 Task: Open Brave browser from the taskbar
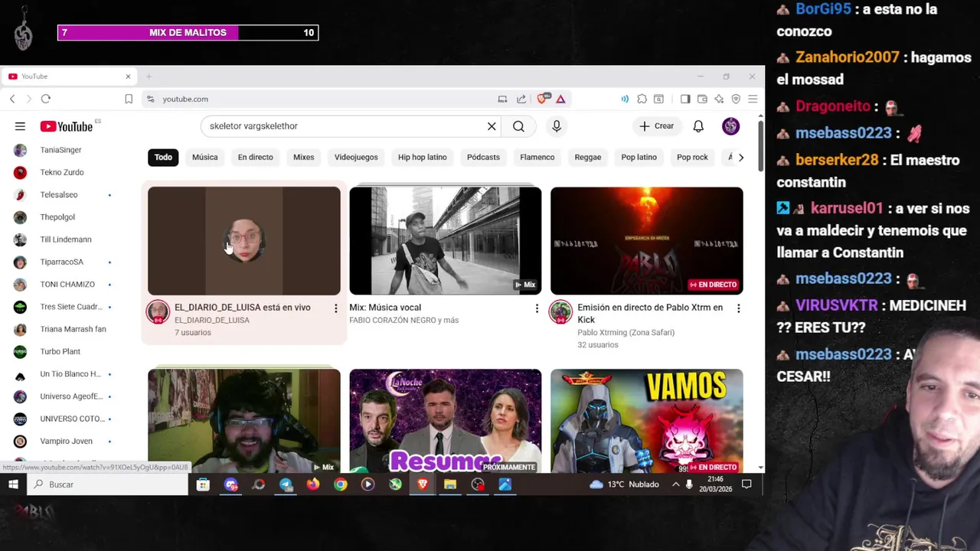coord(423,484)
